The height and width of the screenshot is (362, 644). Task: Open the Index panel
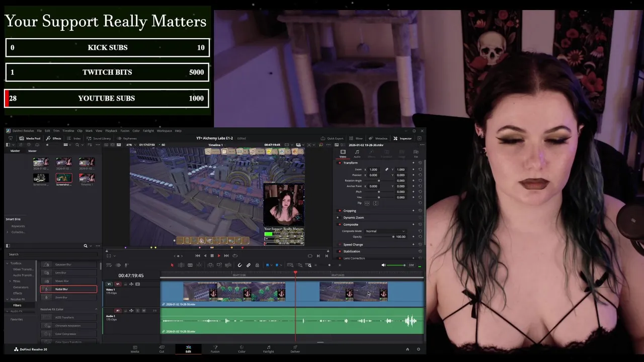point(74,138)
